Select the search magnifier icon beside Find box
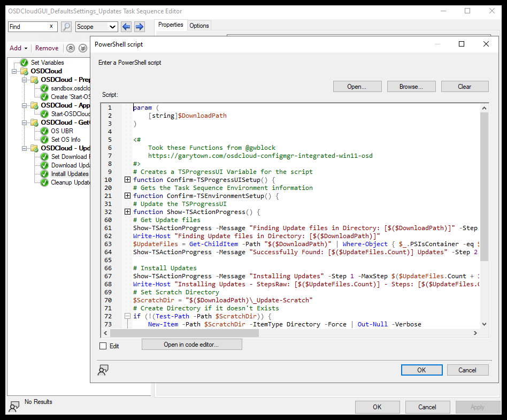The image size is (507, 420). point(66,26)
